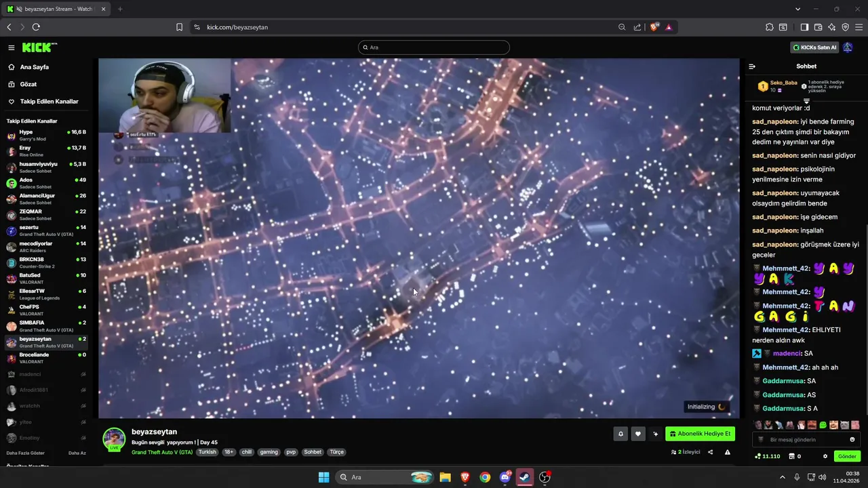Open offline madenci channel
The height and width of the screenshot is (488, 868).
click(46, 374)
